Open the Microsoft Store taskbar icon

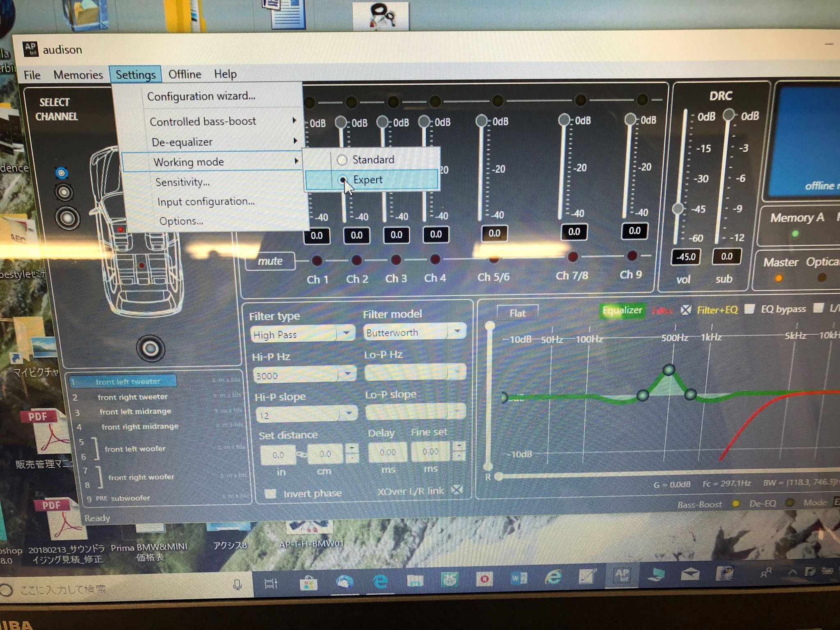click(308, 583)
